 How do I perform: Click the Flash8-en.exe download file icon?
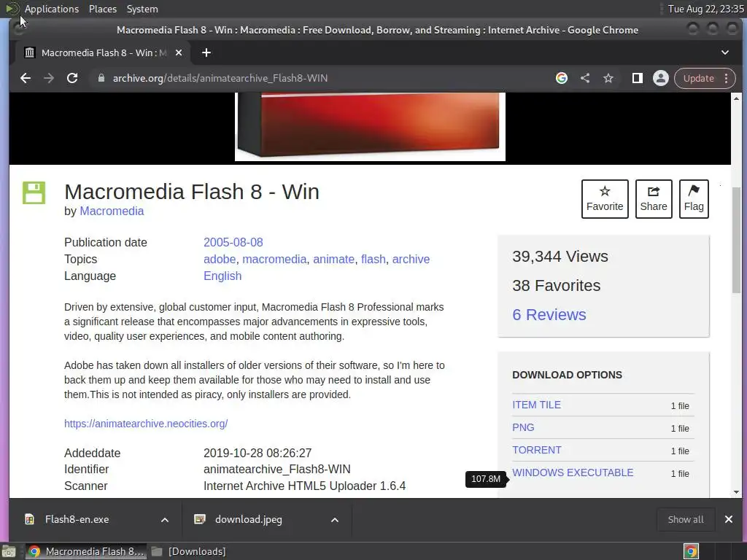pyautogui.click(x=29, y=519)
